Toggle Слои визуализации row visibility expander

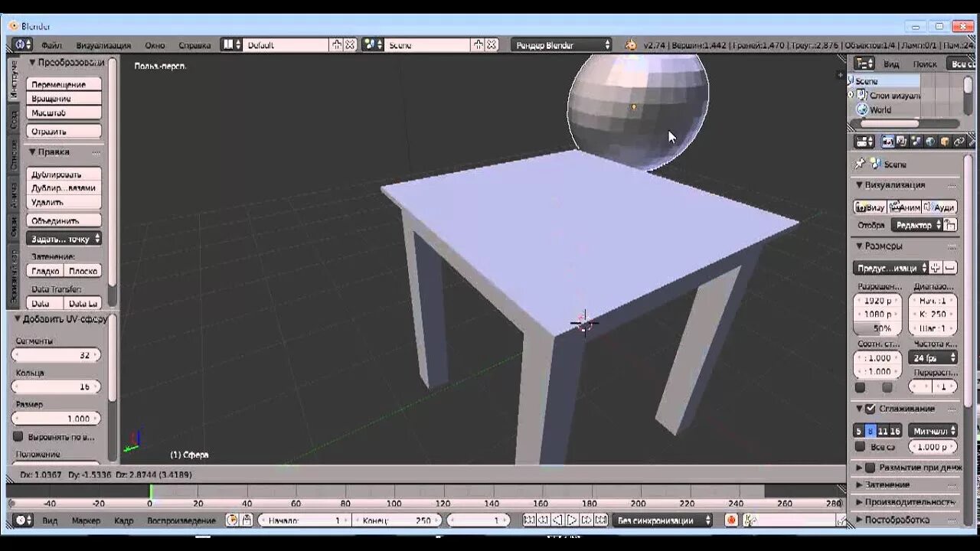[851, 96]
